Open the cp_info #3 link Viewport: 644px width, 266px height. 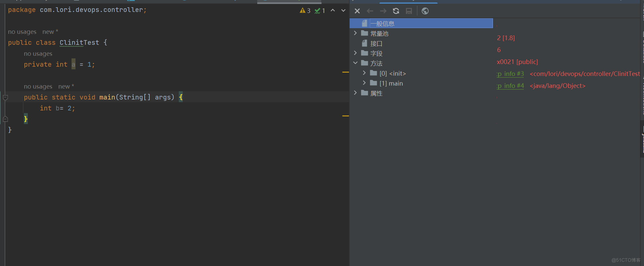tap(510, 74)
